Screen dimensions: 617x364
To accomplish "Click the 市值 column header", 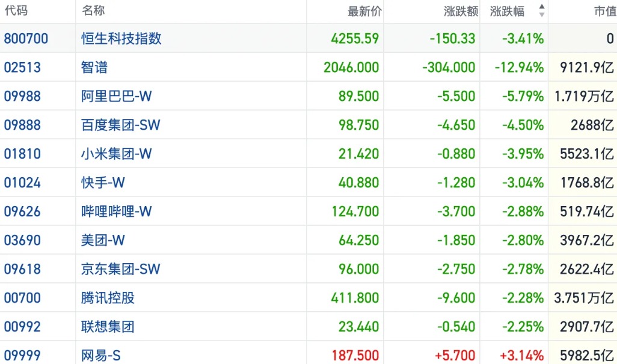I will [605, 11].
